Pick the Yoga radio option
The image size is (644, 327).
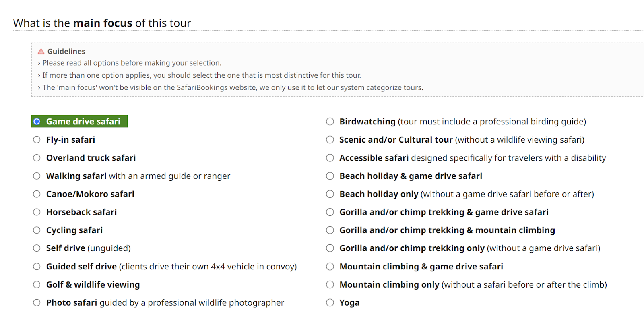[330, 303]
